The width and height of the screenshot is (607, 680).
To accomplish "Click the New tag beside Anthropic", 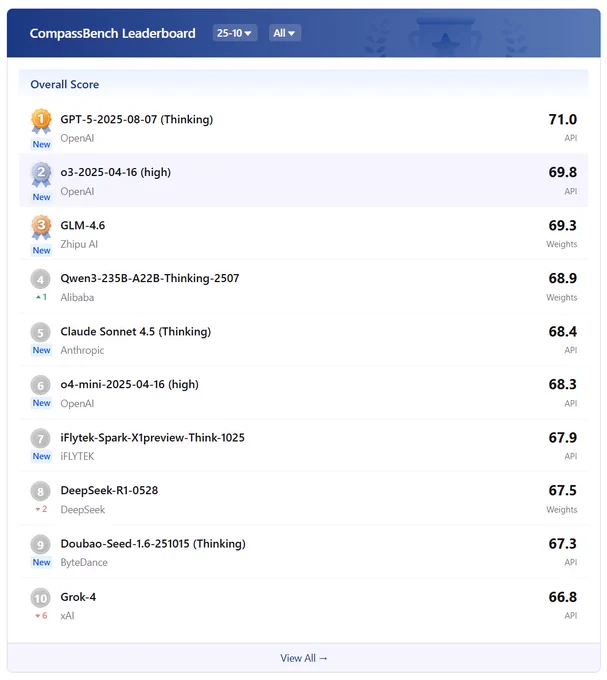I will 41,350.
